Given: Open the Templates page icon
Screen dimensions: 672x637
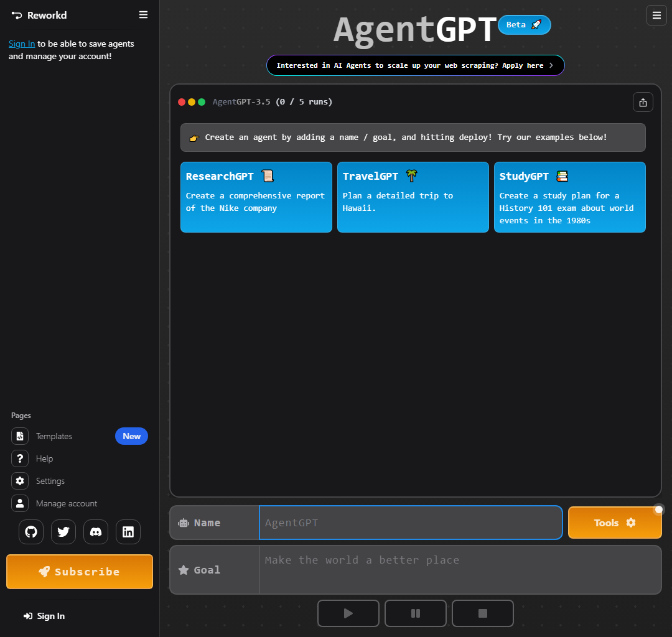Looking at the screenshot, I should 20,436.
